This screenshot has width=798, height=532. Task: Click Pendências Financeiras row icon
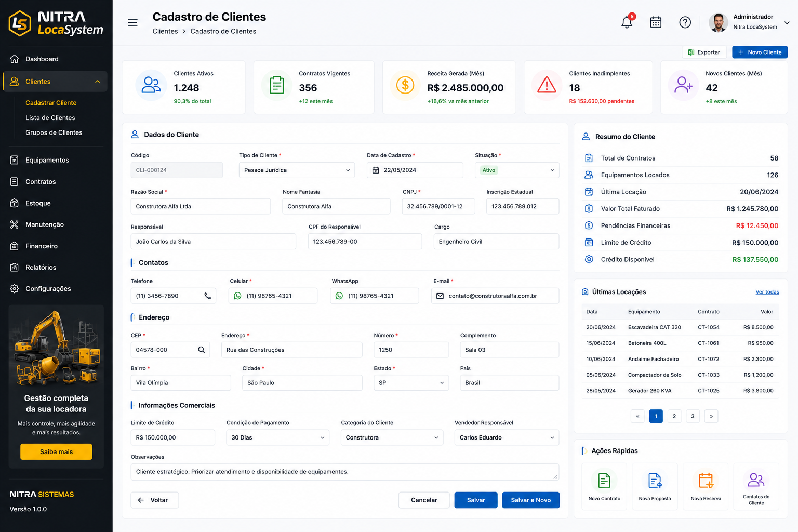(x=589, y=225)
